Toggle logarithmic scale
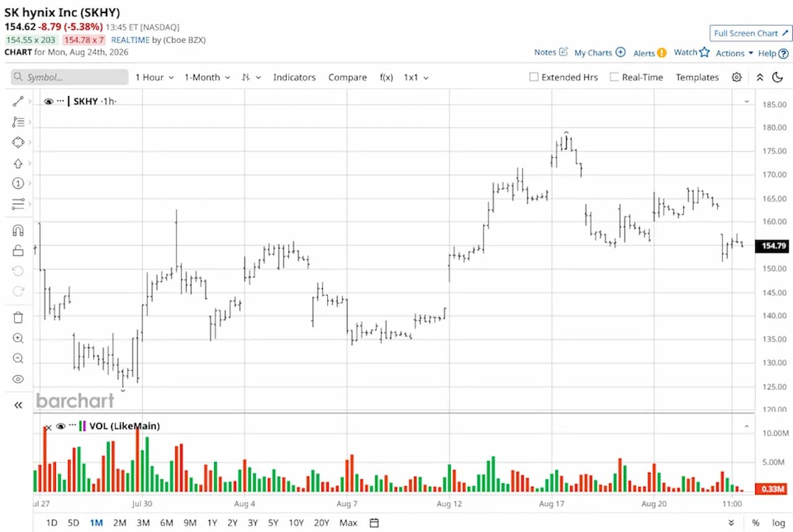Screen dimensions: 793x532 point(778,523)
